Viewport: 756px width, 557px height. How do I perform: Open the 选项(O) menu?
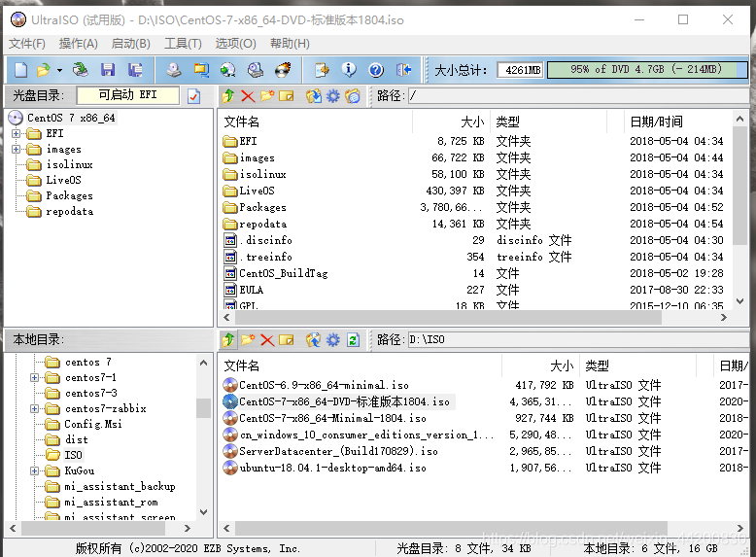click(235, 44)
